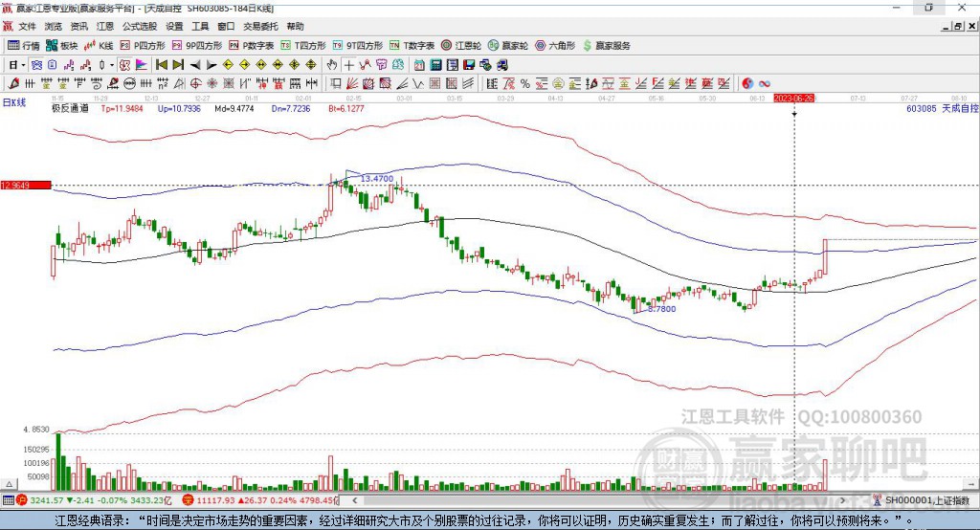Open the 行情 market quotes view

23,46
